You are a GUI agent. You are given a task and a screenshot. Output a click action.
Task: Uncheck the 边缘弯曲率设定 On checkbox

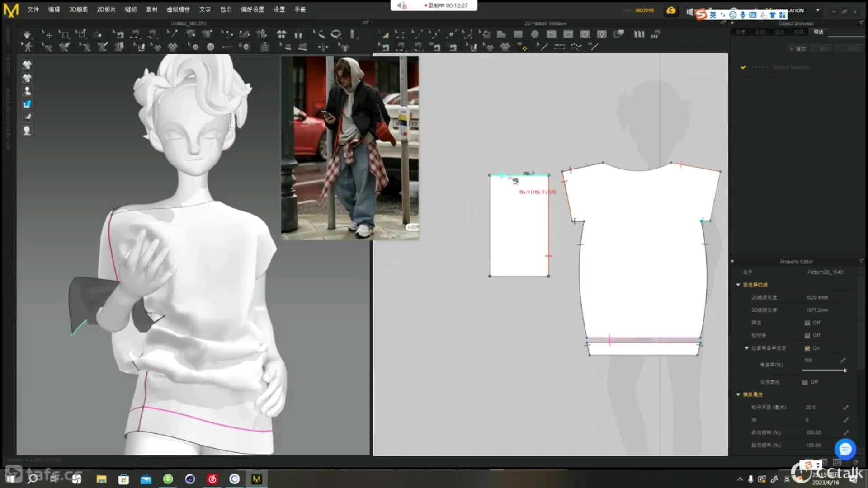pyautogui.click(x=807, y=348)
